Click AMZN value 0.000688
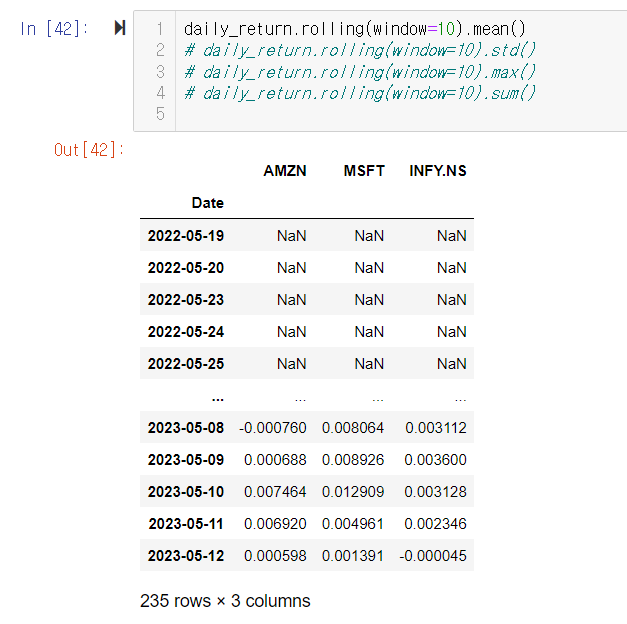The height and width of the screenshot is (624, 627). [275, 460]
